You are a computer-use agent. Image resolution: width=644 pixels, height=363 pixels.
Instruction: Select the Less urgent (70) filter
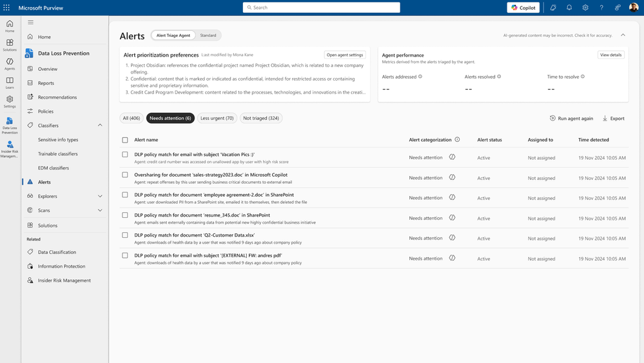pos(217,118)
